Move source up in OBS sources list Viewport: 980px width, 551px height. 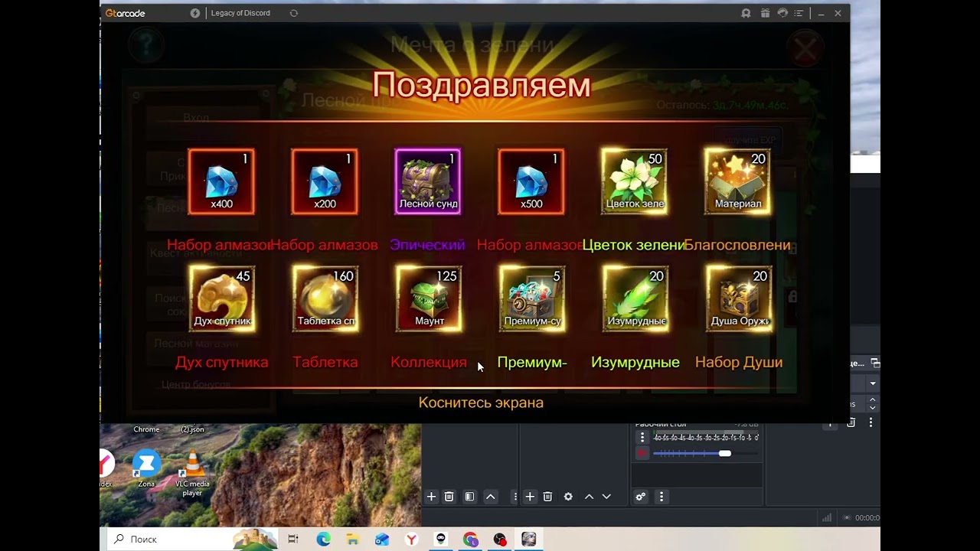[x=589, y=497]
